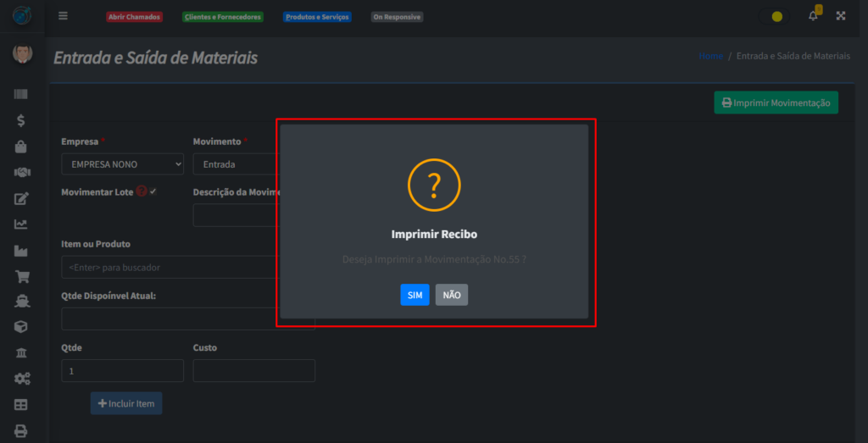This screenshot has height=443, width=868.
Task: Toggle fullscreen with the expand icon
Action: tap(841, 16)
